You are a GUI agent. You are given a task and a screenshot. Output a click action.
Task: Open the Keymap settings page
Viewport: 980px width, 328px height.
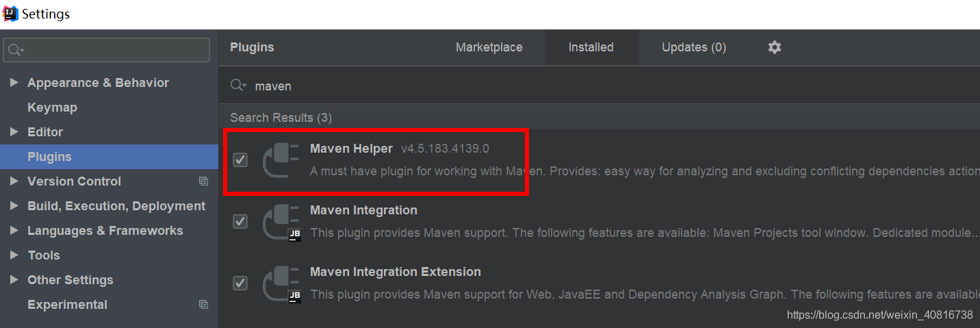tap(52, 108)
